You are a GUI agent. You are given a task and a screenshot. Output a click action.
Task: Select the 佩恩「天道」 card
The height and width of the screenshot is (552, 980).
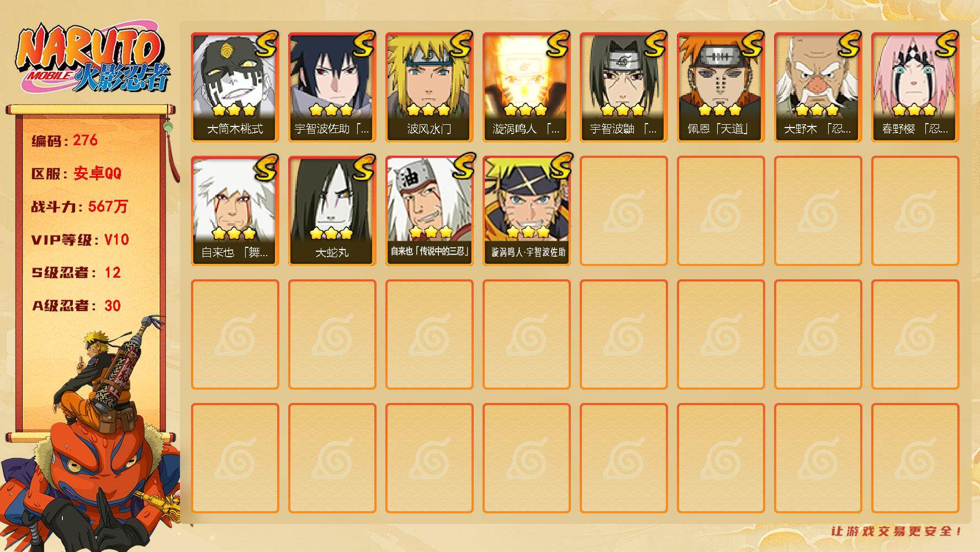pyautogui.click(x=721, y=87)
